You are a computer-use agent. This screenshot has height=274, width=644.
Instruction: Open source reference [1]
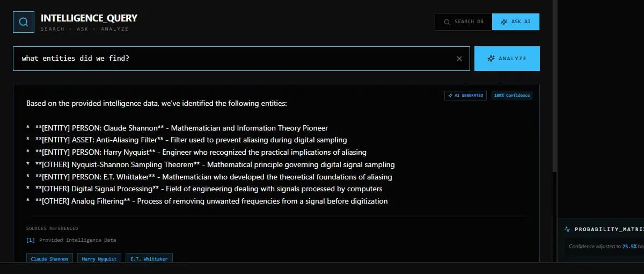[x=30, y=240]
